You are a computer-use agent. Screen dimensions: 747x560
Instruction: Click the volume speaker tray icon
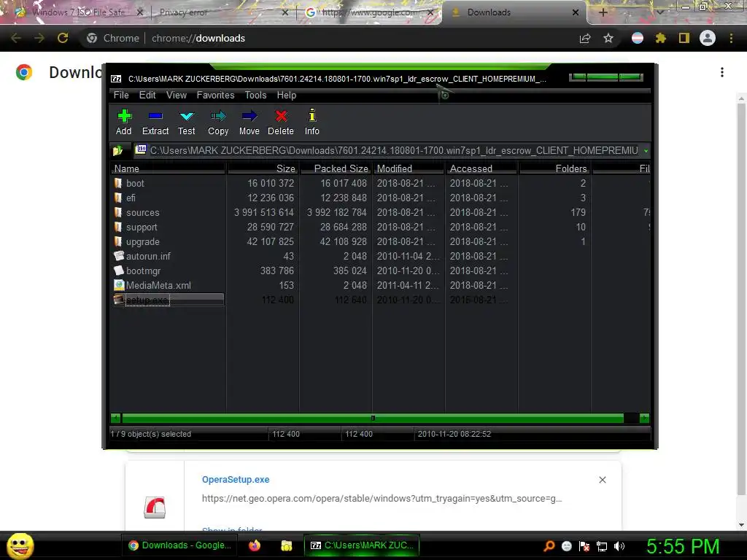pos(619,546)
